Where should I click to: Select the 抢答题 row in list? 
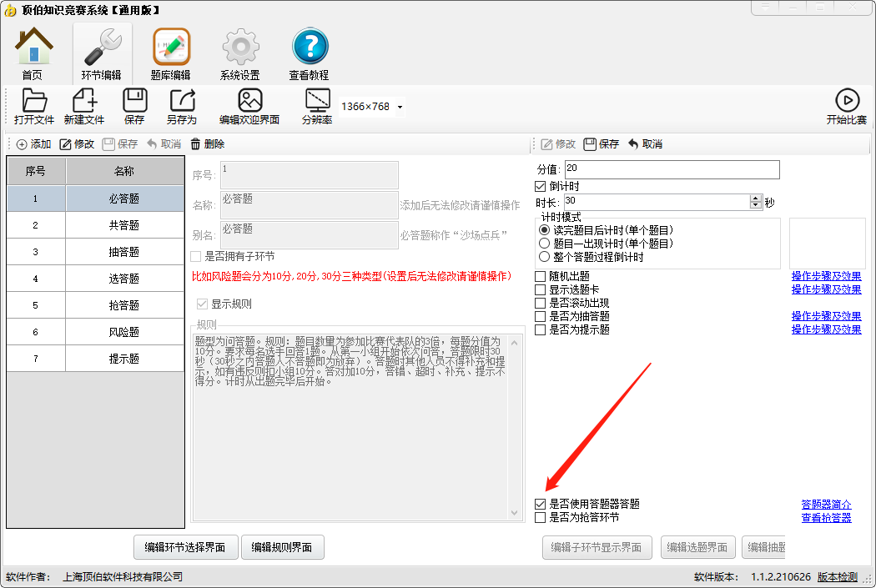click(x=123, y=305)
